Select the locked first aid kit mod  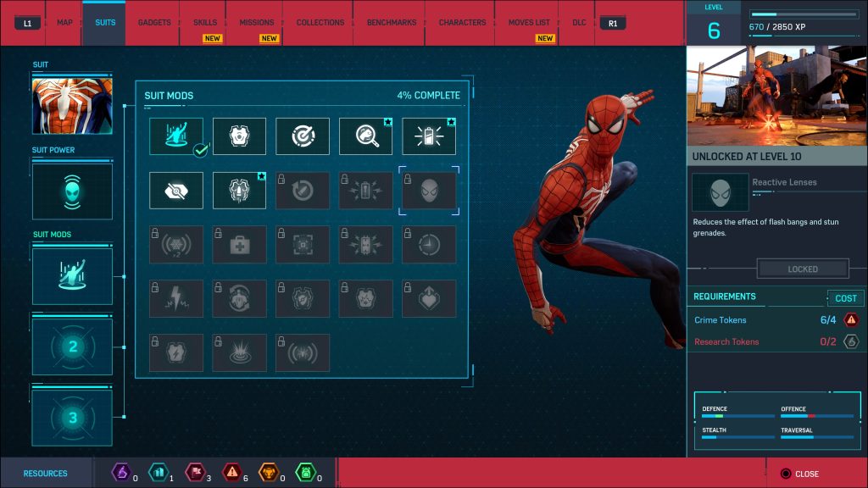pos(239,244)
